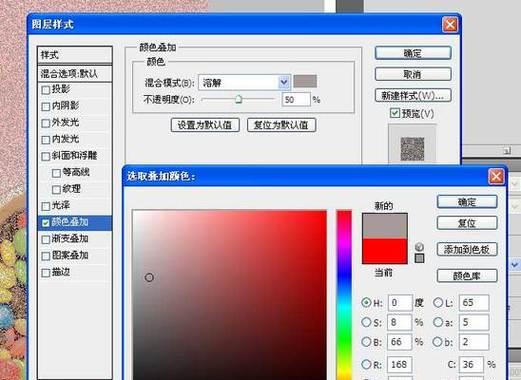
Task: Select the Lab a radio button
Action: pos(438,322)
